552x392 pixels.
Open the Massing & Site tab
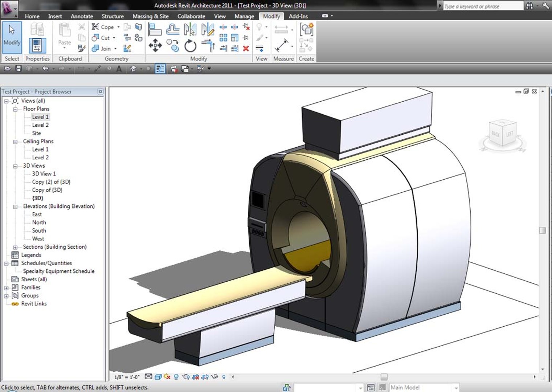(151, 16)
